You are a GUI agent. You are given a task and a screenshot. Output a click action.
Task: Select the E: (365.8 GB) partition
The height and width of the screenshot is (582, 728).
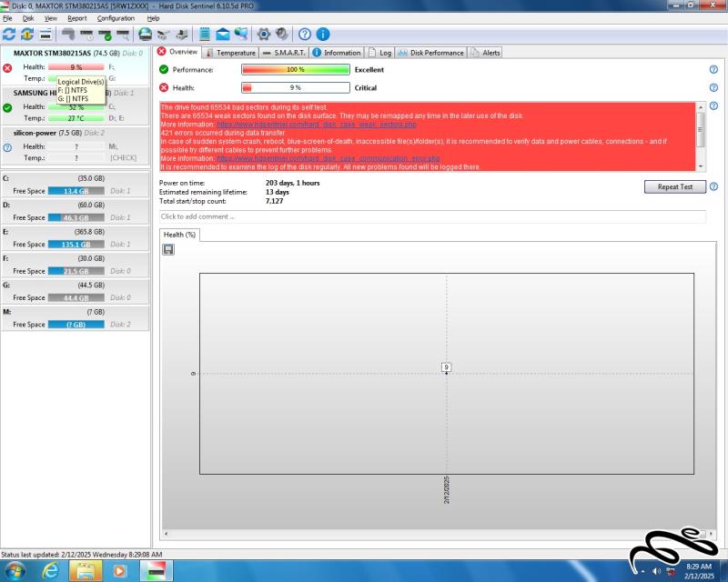click(x=75, y=238)
